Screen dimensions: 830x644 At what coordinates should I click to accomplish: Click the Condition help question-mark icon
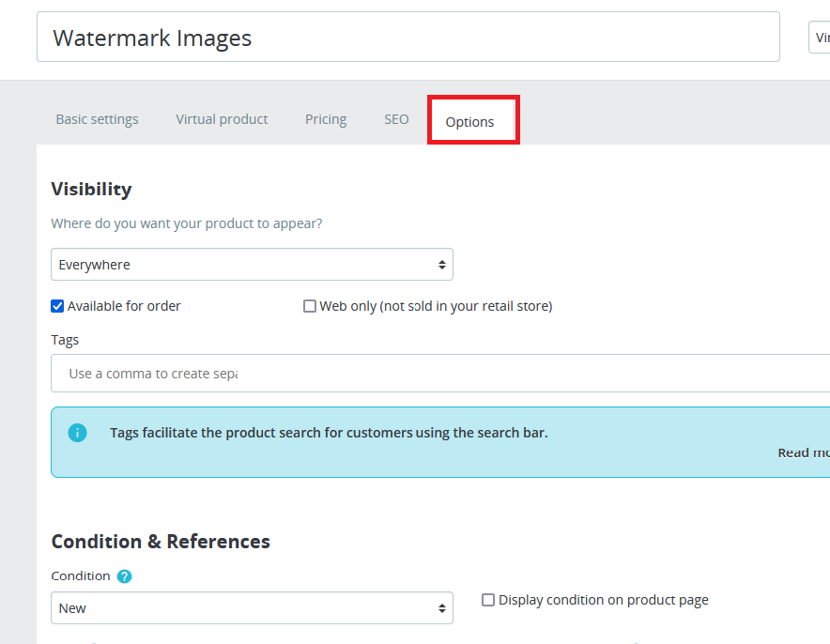(125, 576)
